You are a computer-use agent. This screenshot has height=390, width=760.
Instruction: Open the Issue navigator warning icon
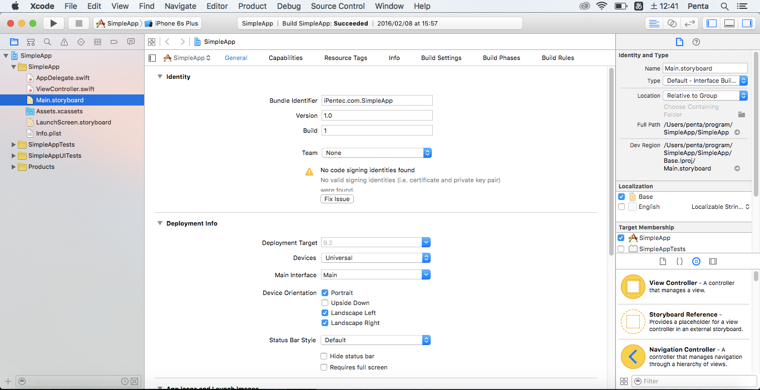click(x=64, y=42)
